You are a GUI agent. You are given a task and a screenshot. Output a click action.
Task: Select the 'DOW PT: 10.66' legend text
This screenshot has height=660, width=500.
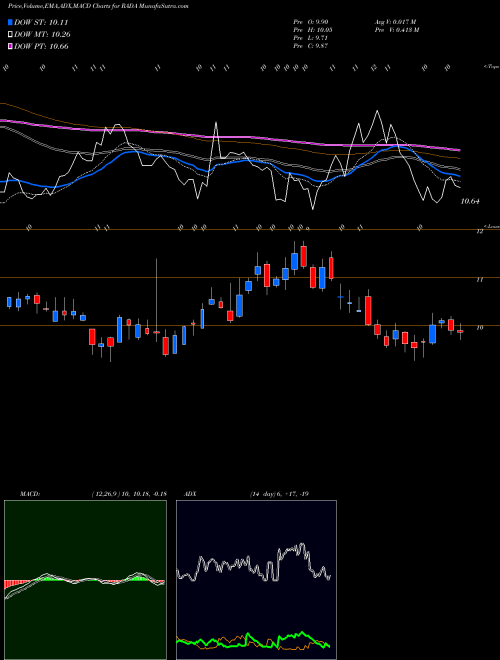tap(41, 46)
